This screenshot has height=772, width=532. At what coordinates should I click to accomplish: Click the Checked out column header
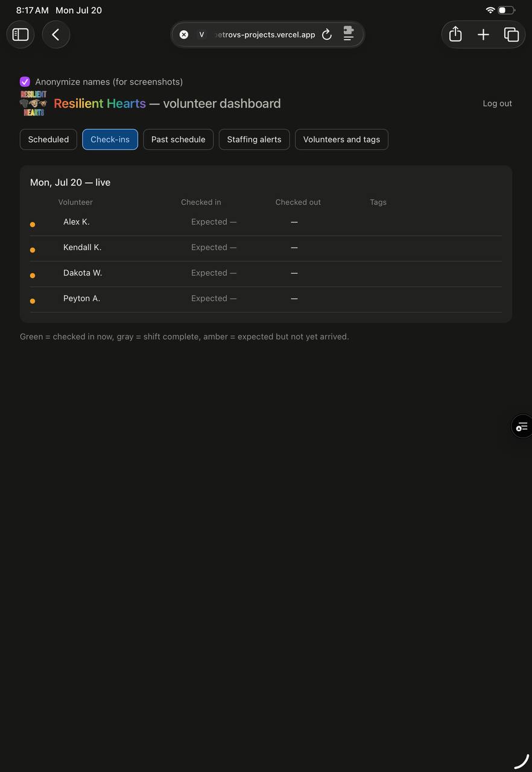(298, 202)
